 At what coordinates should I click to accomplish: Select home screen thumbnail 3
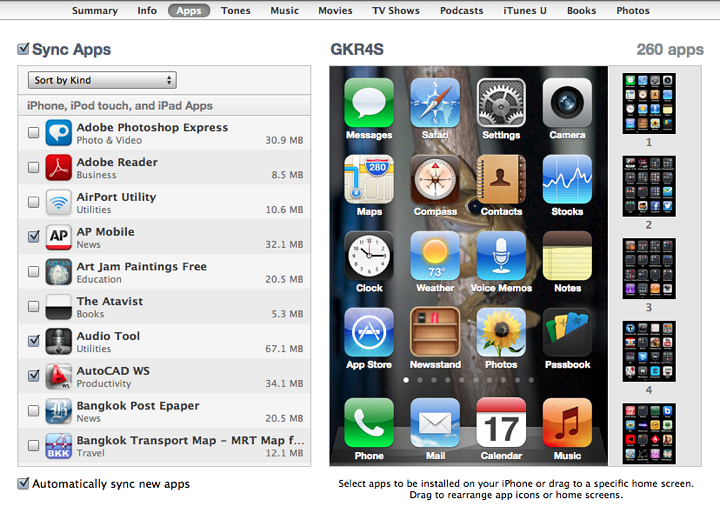point(649,268)
